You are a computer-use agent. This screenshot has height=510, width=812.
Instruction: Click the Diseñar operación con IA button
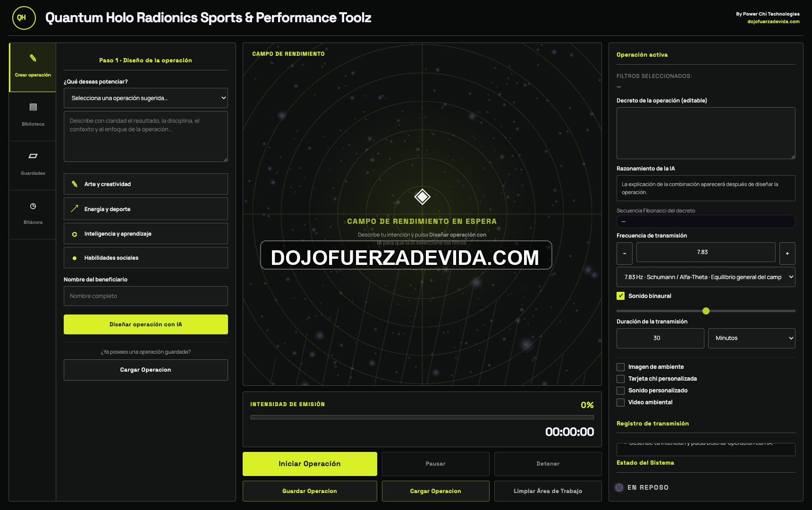pyautogui.click(x=146, y=324)
